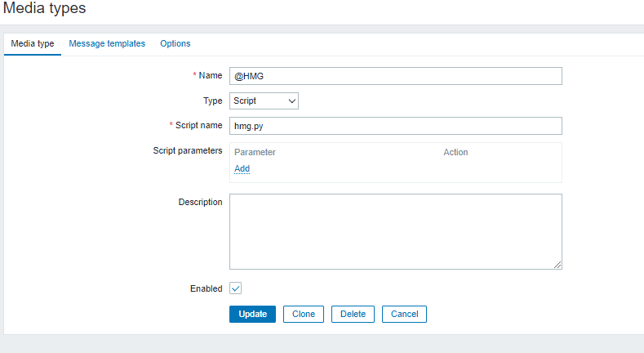Click the Name input field
644x353 pixels.
pyautogui.click(x=395, y=76)
